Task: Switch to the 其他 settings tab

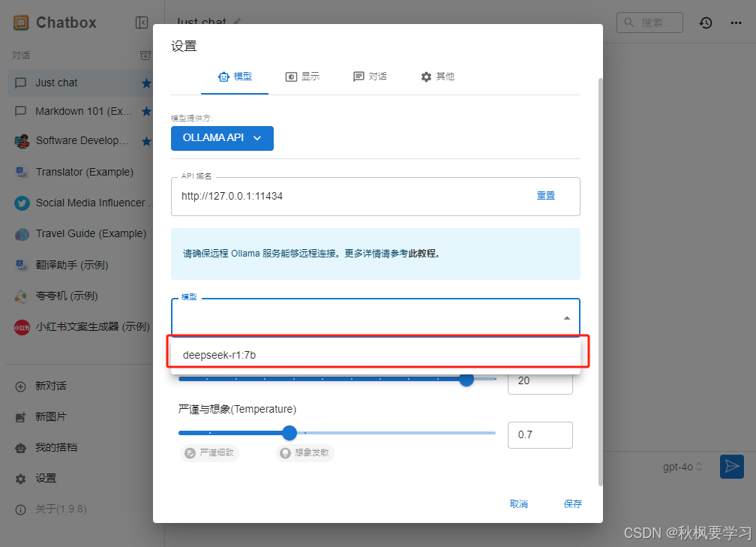Action: pyautogui.click(x=437, y=77)
